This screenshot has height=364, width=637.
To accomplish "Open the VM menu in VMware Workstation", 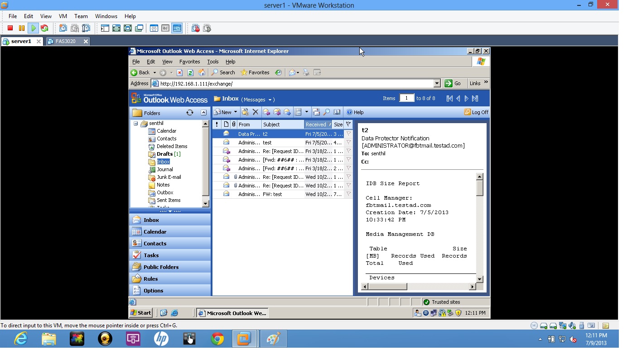I will click(63, 16).
